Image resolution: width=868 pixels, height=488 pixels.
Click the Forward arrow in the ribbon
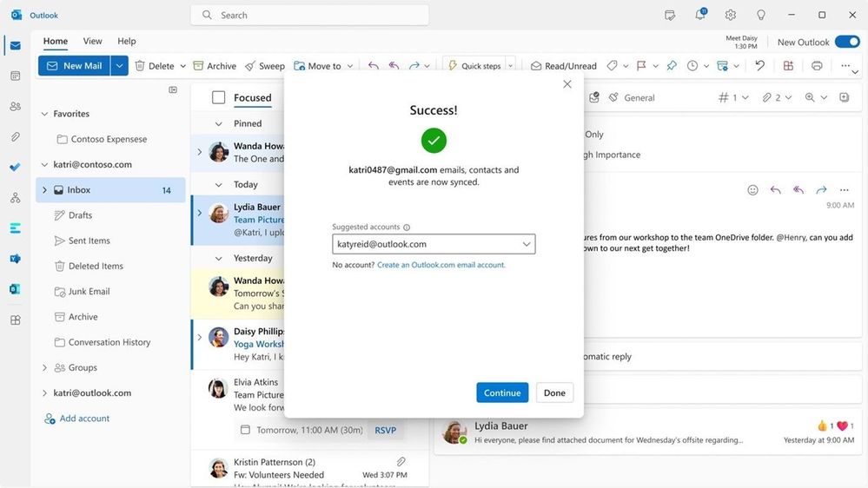tap(414, 66)
